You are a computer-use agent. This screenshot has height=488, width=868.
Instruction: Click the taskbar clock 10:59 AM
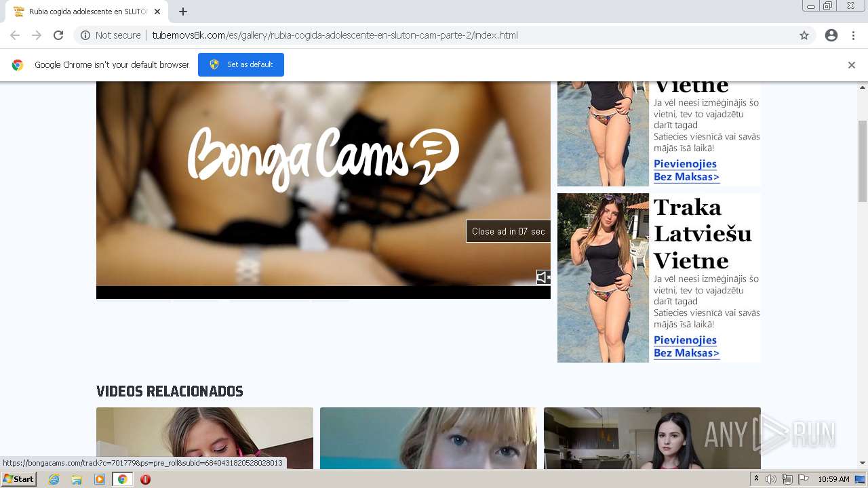[833, 479]
